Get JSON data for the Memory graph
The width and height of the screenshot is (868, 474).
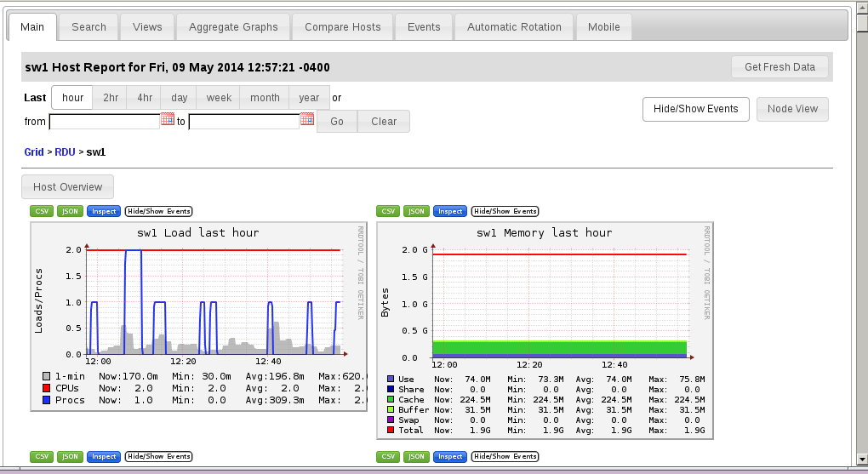(416, 211)
